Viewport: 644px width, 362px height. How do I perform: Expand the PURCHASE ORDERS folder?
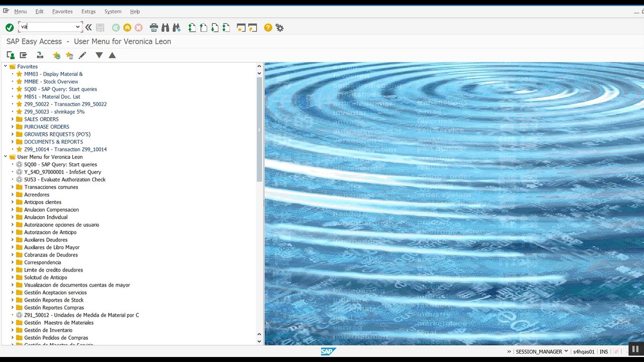coord(13,127)
